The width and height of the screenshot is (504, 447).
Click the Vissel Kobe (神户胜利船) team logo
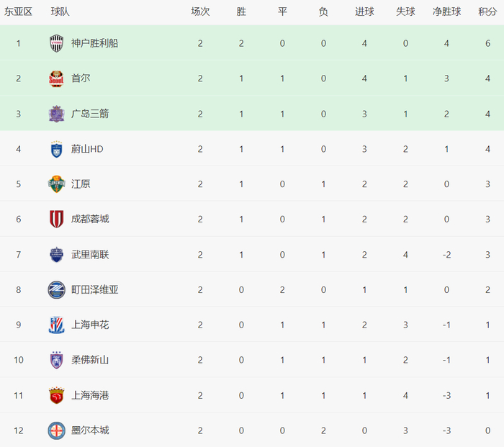(x=57, y=43)
